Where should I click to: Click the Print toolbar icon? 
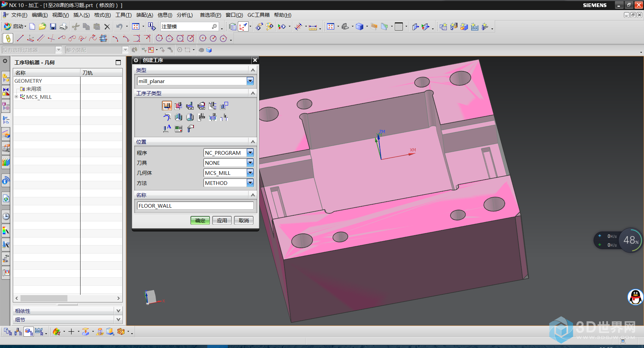coord(63,26)
